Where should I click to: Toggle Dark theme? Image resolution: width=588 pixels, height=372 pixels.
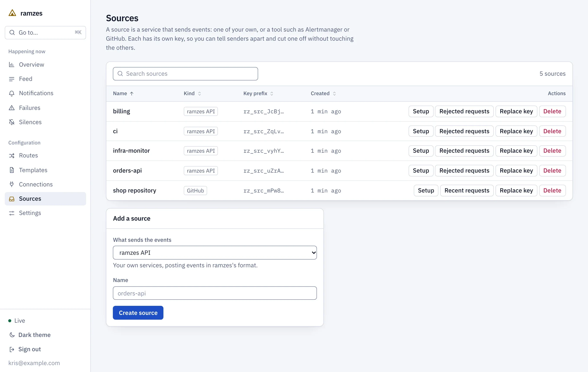[x=30, y=335]
